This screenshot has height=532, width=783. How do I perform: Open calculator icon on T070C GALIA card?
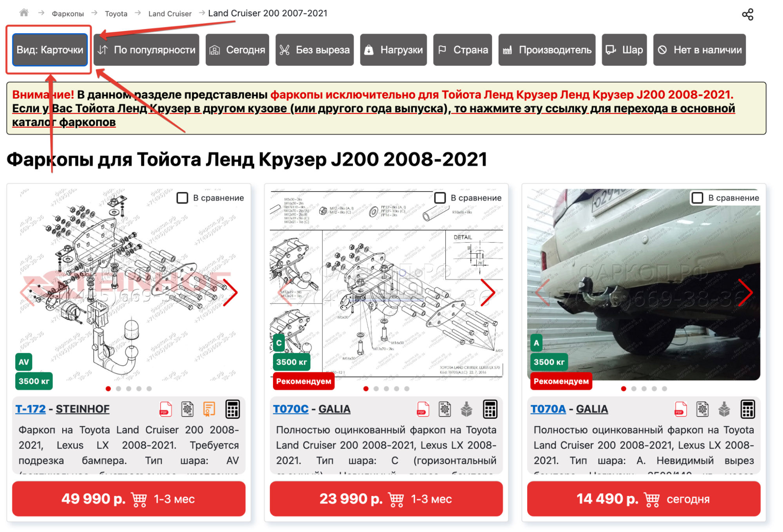490,409
